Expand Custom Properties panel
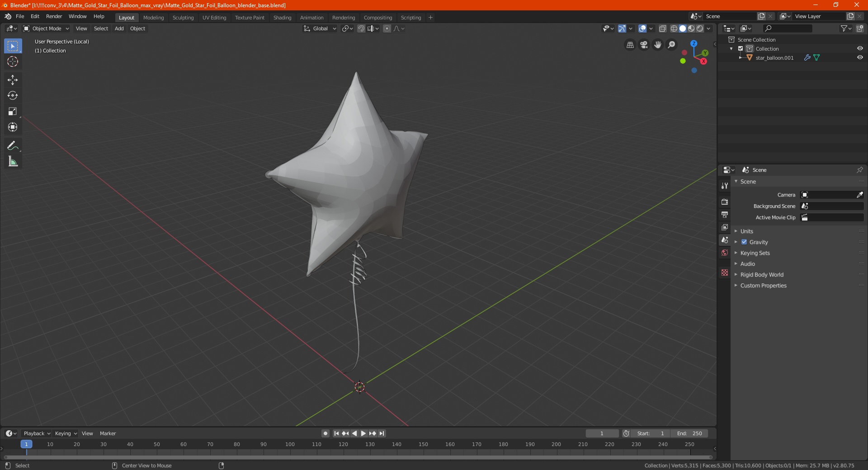The height and width of the screenshot is (470, 868). [763, 285]
